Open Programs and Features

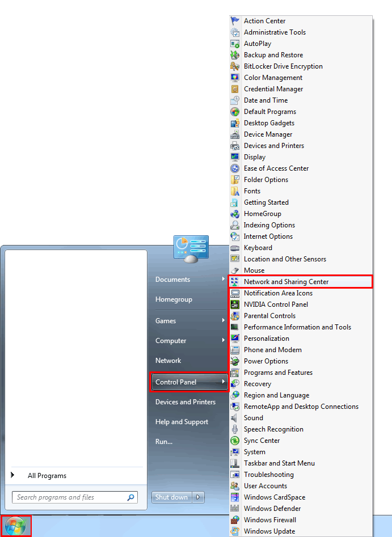(301, 372)
